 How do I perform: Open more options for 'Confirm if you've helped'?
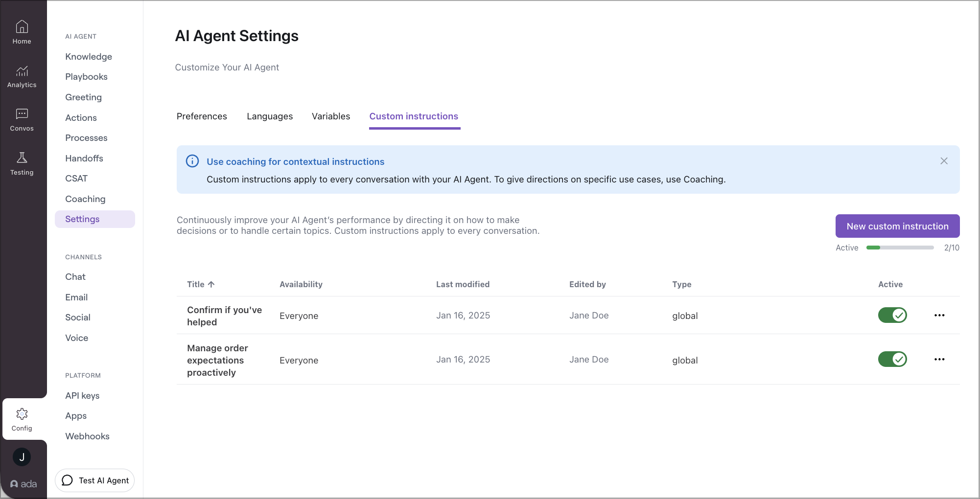(939, 315)
